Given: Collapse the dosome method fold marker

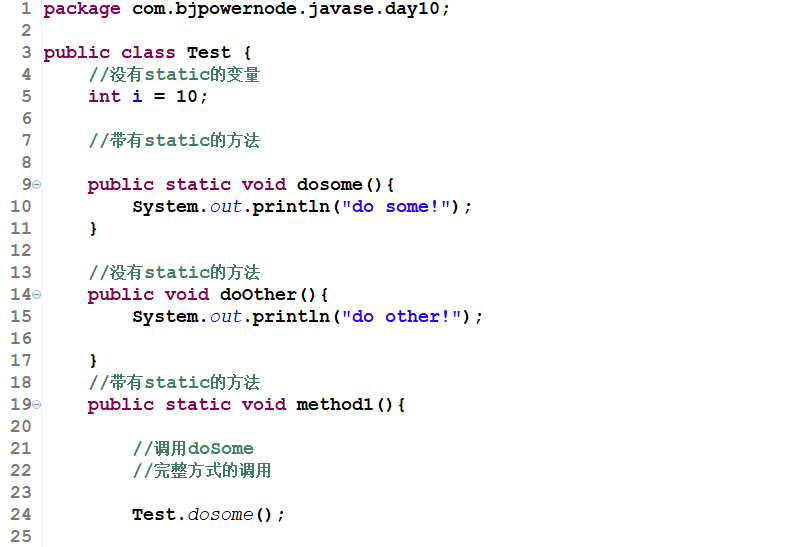Looking at the screenshot, I should [x=36, y=185].
